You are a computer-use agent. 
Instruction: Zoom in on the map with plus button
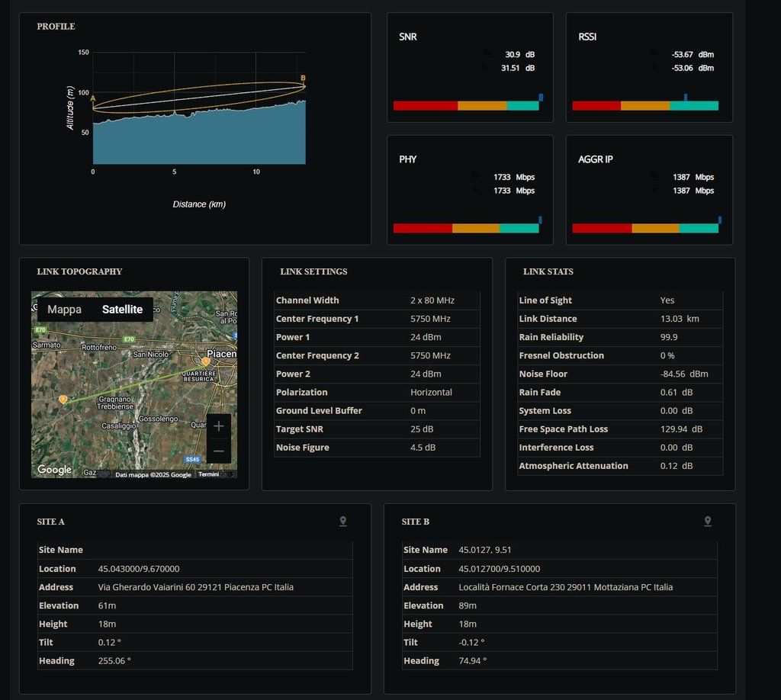[219, 426]
